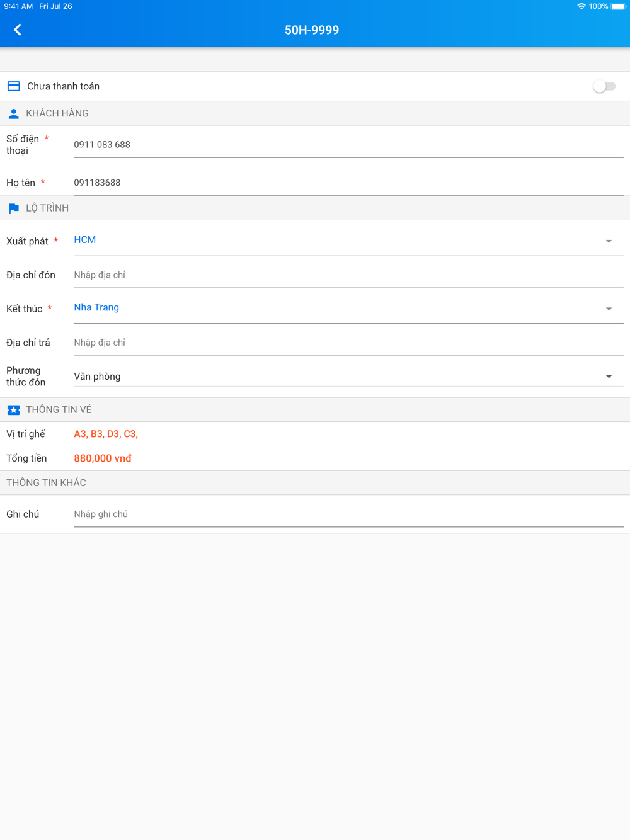Tap seat positions A3, B3, D3, C3
This screenshot has width=630, height=840.
click(106, 434)
